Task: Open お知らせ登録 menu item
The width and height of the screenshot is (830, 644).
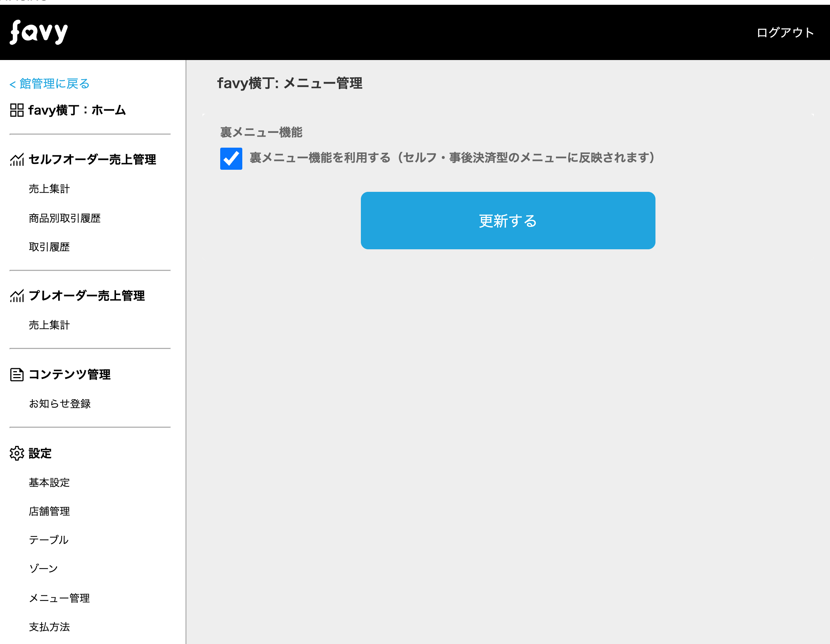Action: [x=60, y=404]
